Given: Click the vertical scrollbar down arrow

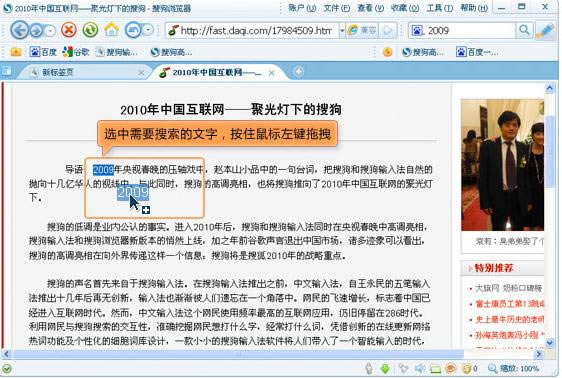Looking at the screenshot, I should tap(550, 343).
